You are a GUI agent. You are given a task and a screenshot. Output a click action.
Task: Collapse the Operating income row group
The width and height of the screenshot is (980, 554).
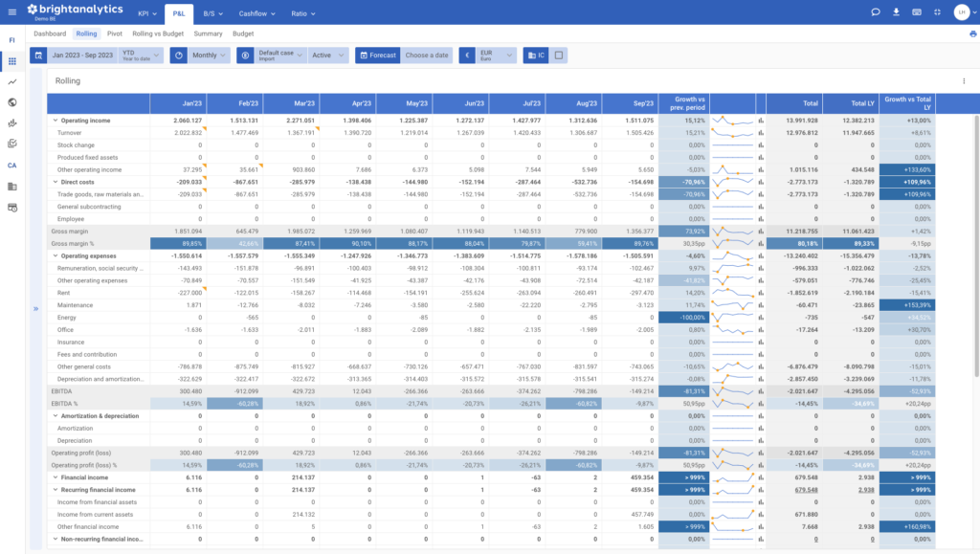coord(55,121)
